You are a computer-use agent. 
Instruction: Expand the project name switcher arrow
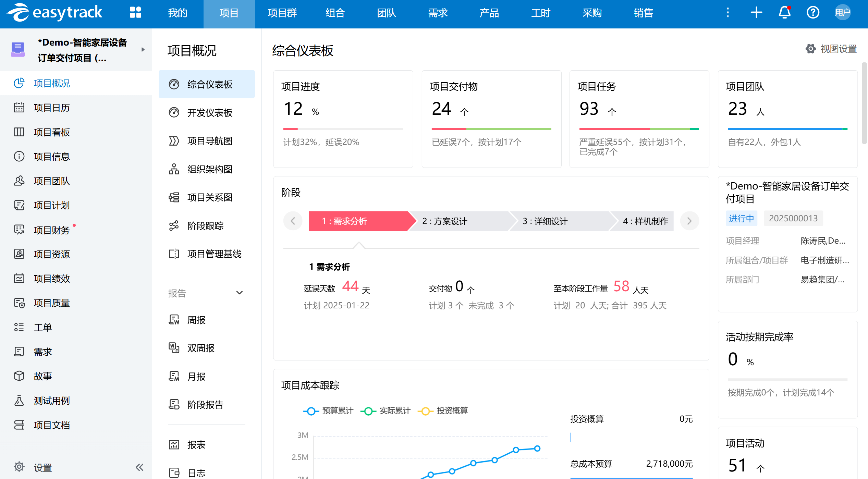[x=143, y=50]
